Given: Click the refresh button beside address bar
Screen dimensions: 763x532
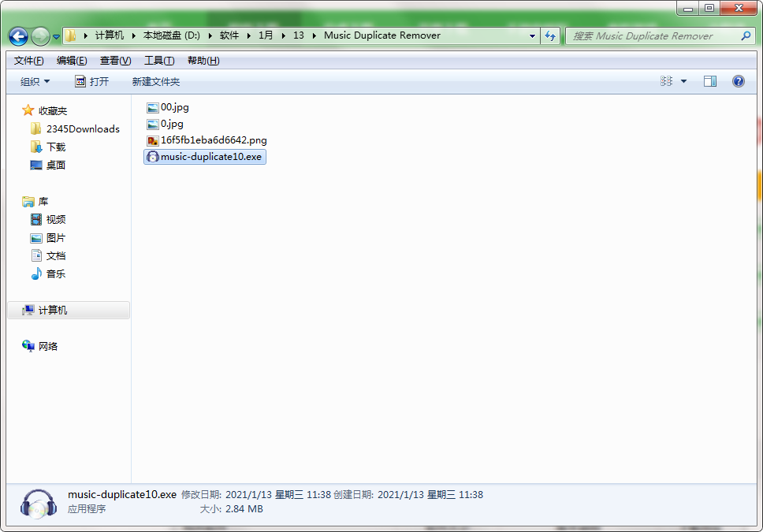Looking at the screenshot, I should click(550, 36).
